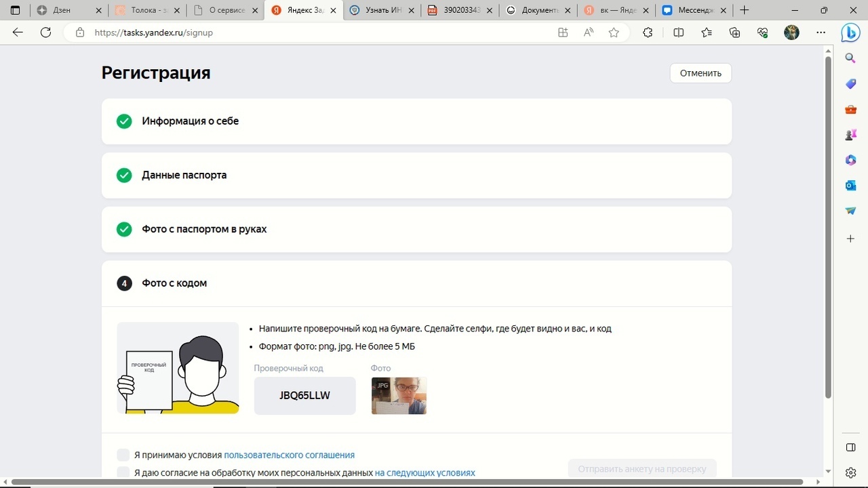Open sidebar settings gear
The height and width of the screenshot is (488, 868).
point(850,472)
